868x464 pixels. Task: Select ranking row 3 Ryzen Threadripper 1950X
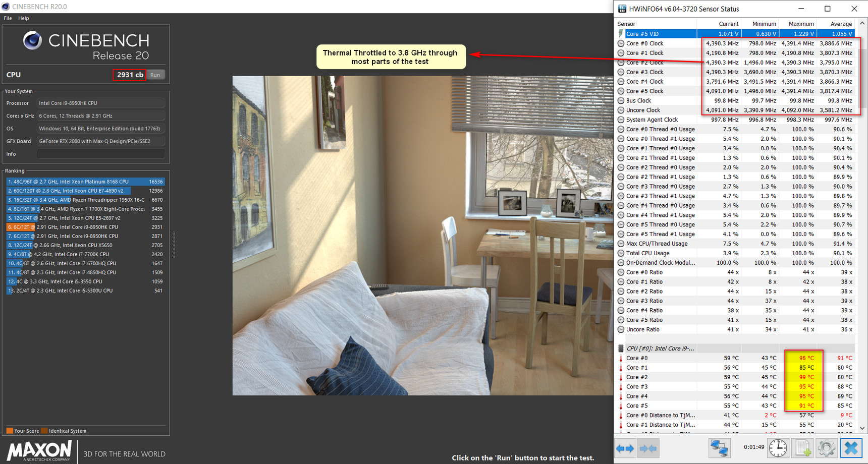pos(85,200)
